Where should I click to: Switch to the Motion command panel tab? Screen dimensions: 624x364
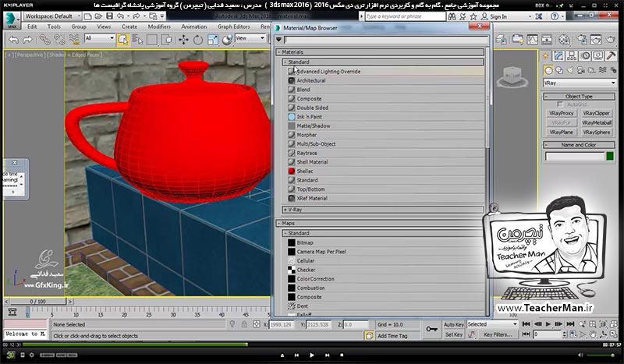586,55
